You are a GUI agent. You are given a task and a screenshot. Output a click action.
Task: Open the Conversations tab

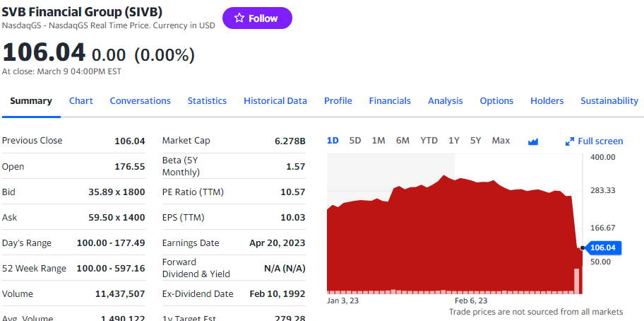[x=140, y=100]
